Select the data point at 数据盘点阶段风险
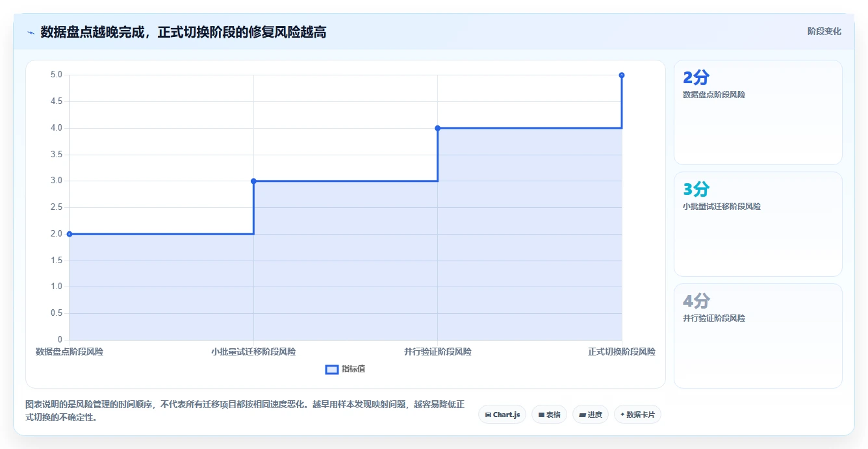 click(x=70, y=234)
